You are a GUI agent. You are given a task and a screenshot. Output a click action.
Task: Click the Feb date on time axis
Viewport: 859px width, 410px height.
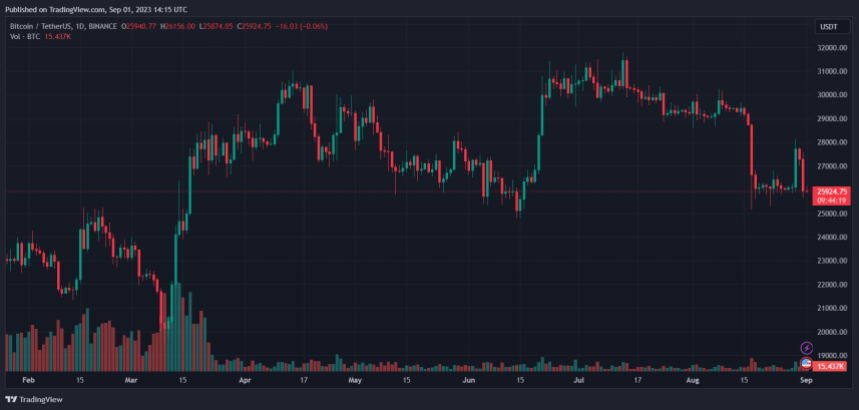coord(27,380)
